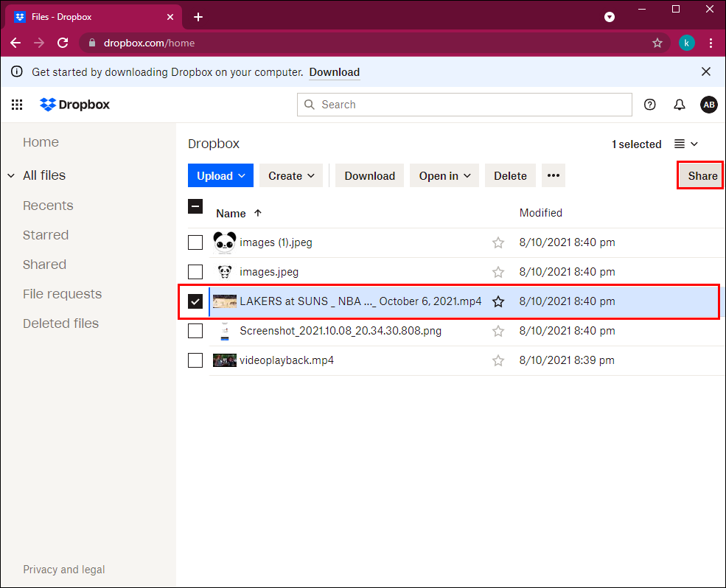Toggle the select-all checkbox in header
726x588 pixels.
[x=195, y=206]
